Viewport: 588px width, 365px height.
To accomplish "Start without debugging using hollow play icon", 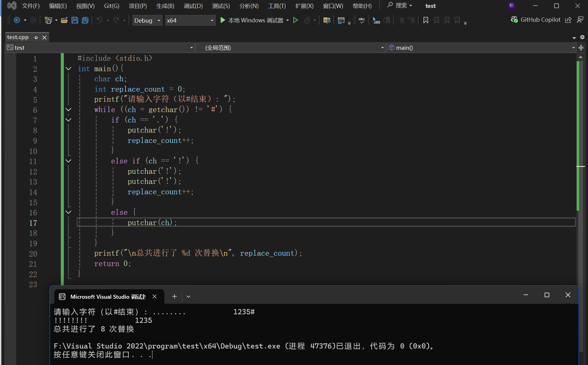I will pos(295,20).
